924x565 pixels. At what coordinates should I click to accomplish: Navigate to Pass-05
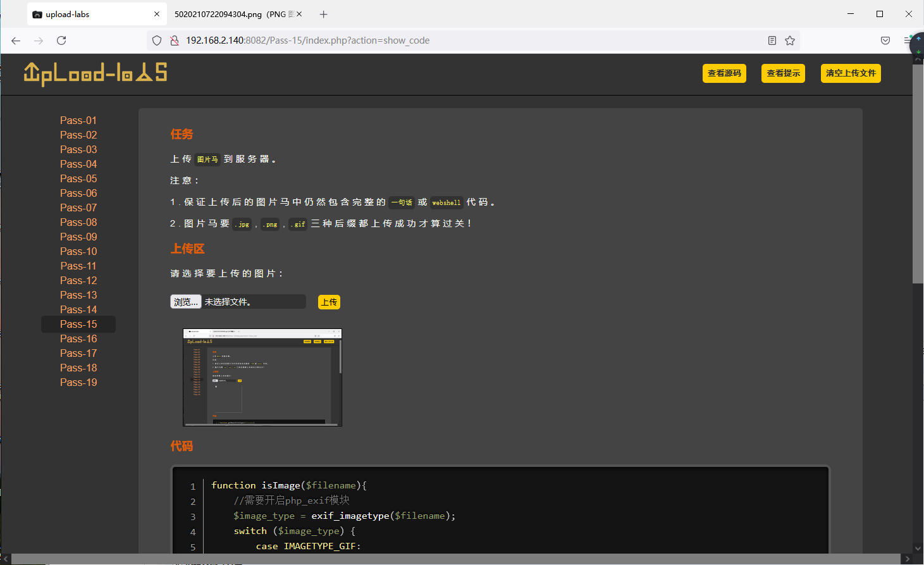coord(78,178)
